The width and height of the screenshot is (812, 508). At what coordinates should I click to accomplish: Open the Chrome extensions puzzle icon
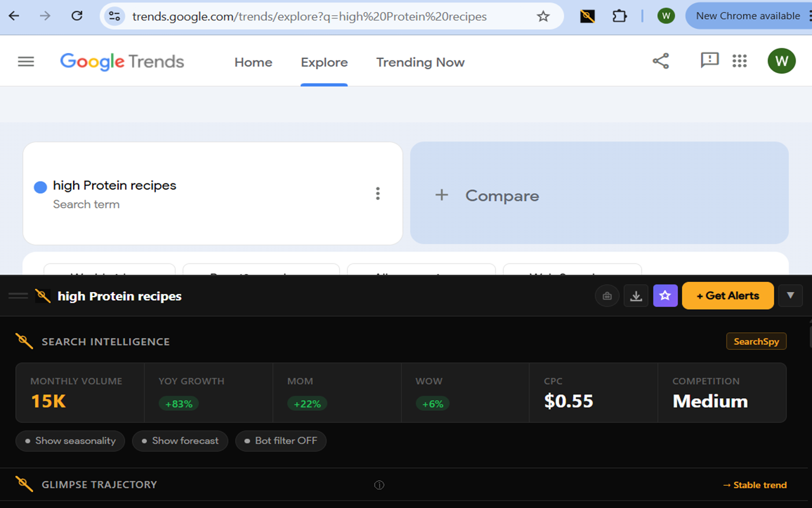click(619, 17)
